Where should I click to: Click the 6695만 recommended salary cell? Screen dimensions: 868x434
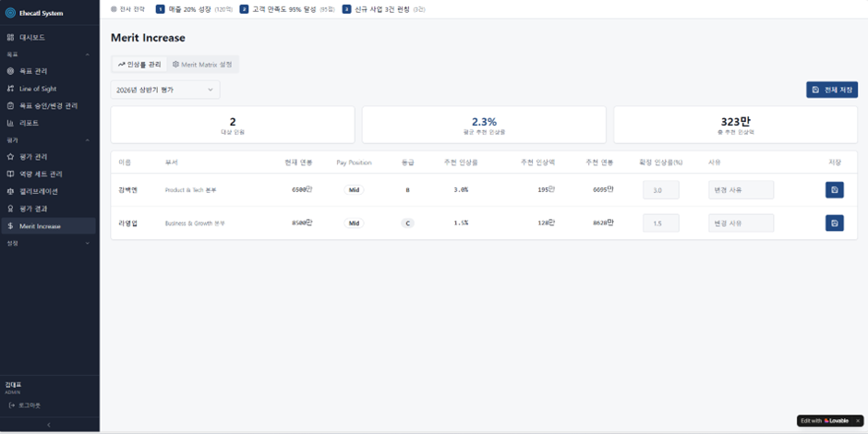point(603,190)
